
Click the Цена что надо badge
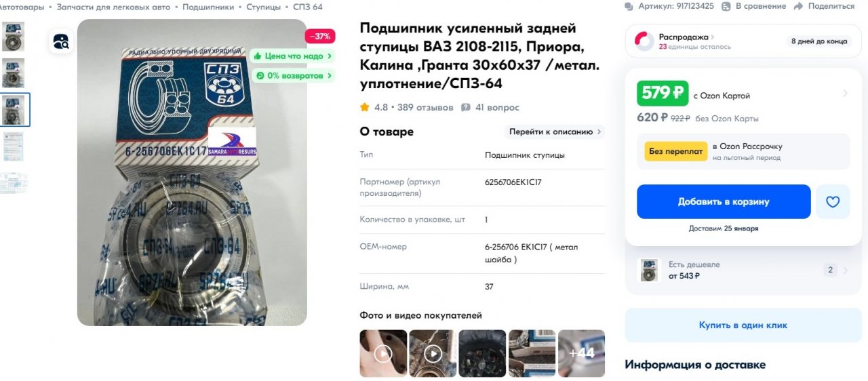click(293, 56)
